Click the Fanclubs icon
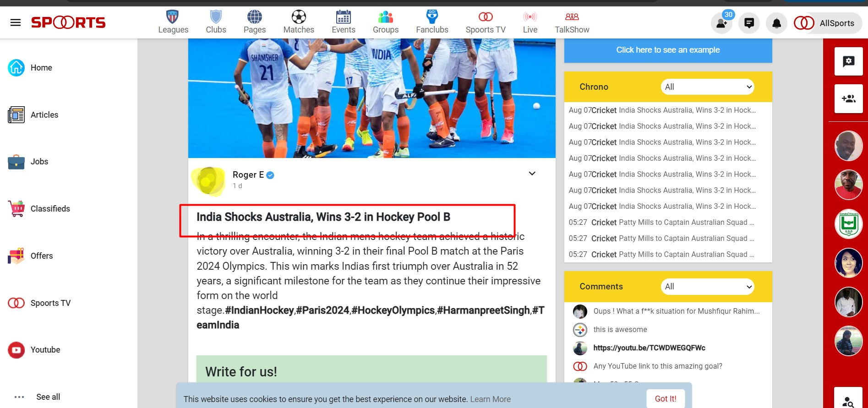The height and width of the screenshot is (408, 868). pos(432,17)
